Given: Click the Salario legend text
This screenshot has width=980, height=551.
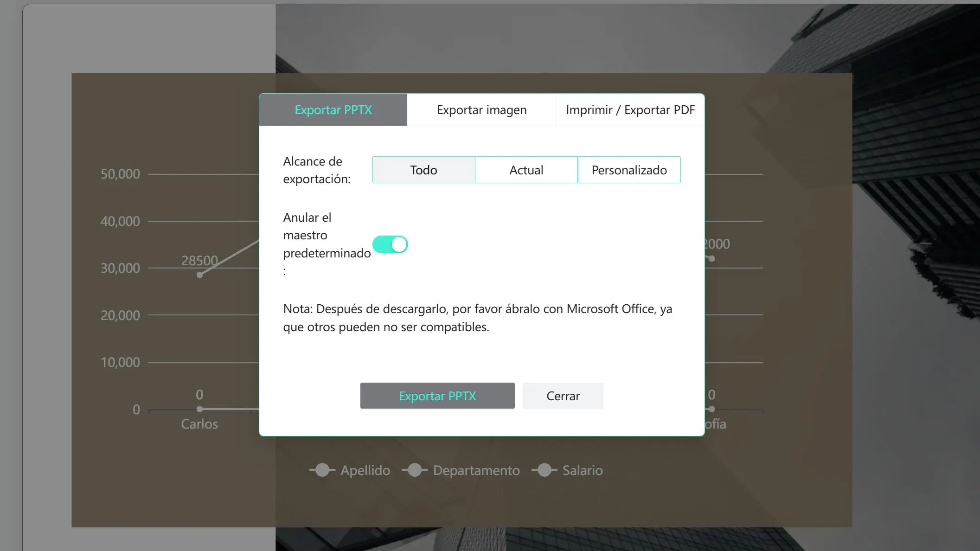Looking at the screenshot, I should (583, 470).
